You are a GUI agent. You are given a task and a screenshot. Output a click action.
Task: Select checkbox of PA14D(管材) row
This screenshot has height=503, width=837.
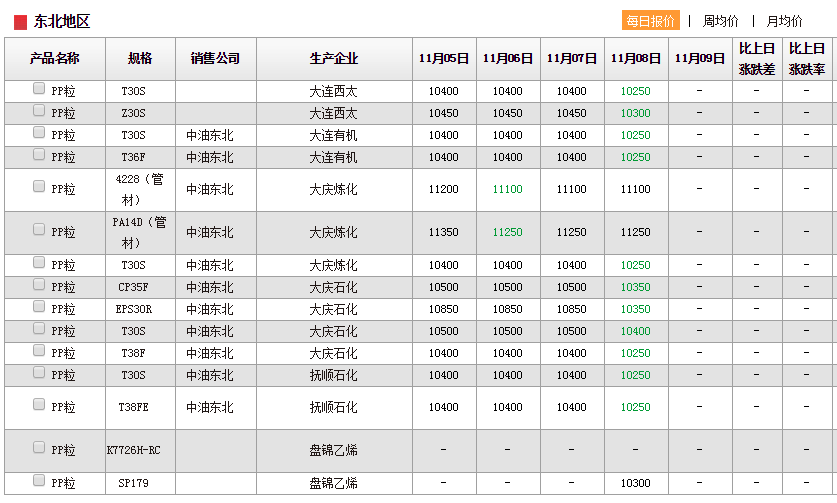[38, 229]
